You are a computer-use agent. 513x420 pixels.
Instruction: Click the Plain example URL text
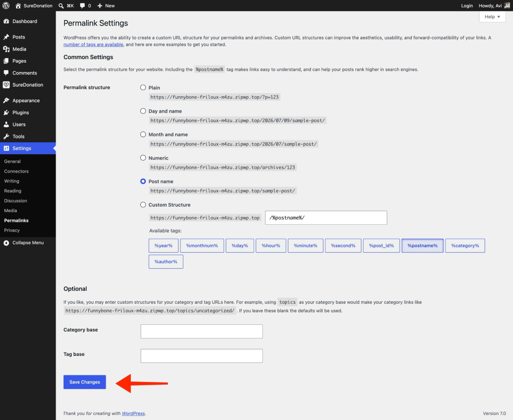[214, 97]
